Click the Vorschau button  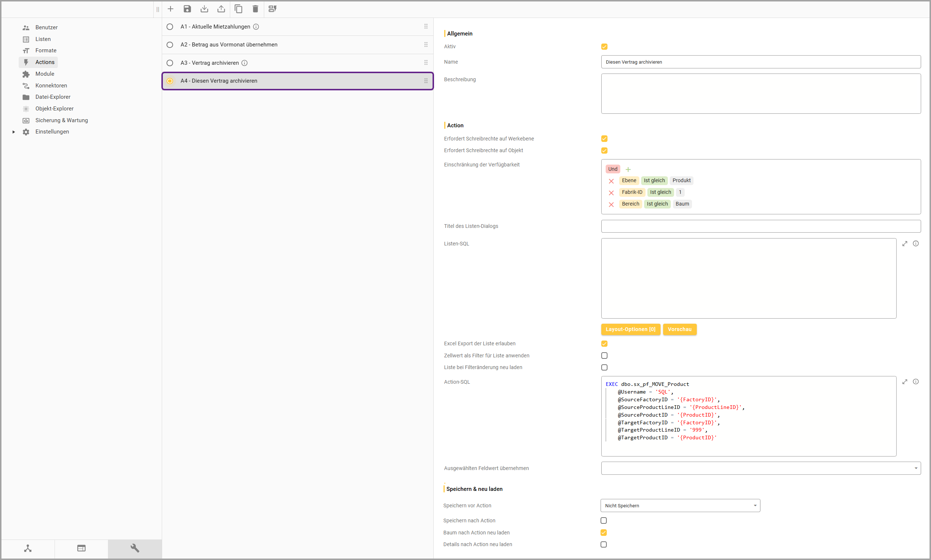(x=679, y=330)
